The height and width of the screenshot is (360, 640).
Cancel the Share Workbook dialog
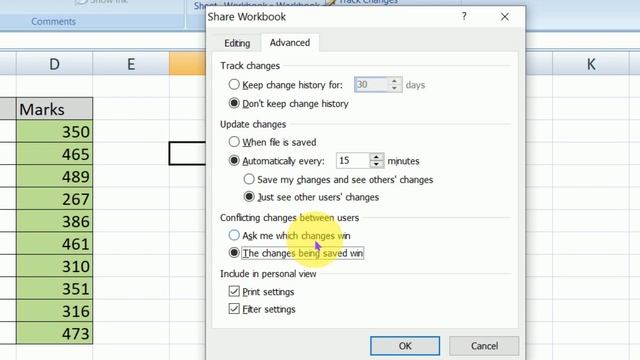tap(484, 346)
